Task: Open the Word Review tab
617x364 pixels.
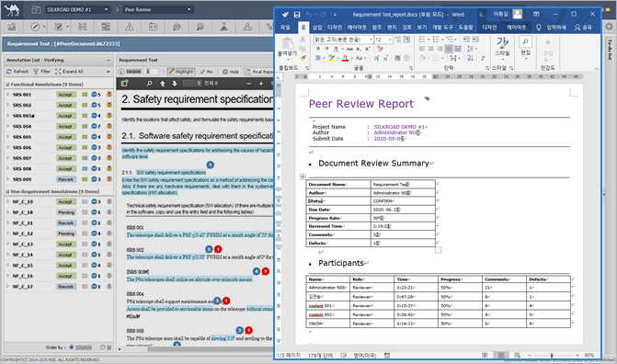Action: (x=406, y=28)
